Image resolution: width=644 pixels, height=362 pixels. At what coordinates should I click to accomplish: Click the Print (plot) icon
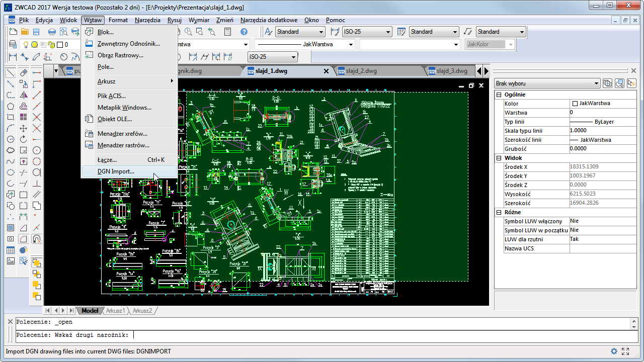52,32
